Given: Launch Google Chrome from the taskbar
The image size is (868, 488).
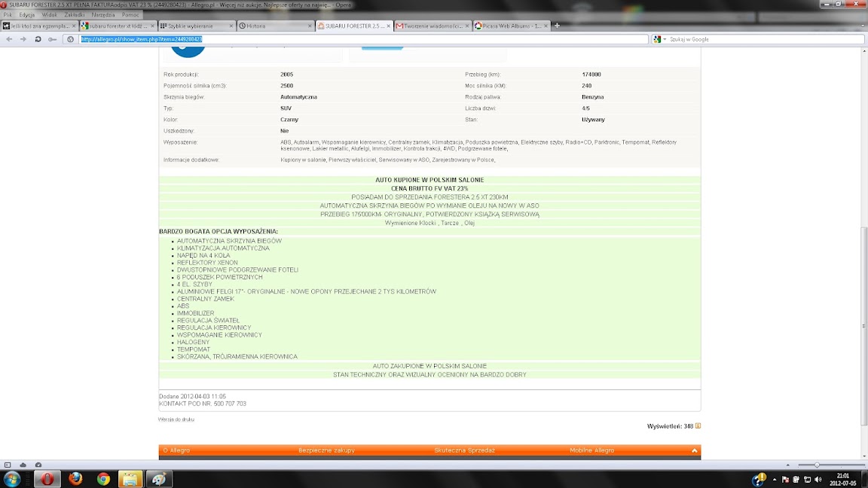Looking at the screenshot, I should [103, 479].
